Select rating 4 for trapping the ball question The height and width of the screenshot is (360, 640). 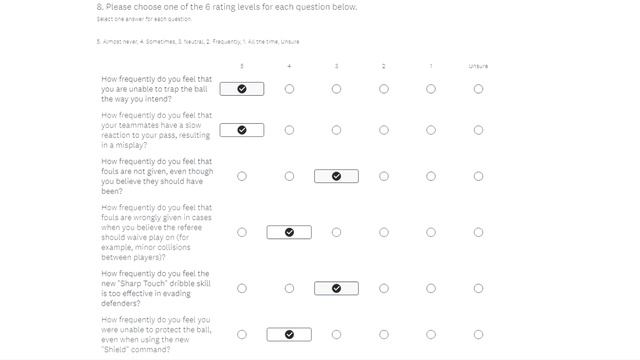(289, 89)
